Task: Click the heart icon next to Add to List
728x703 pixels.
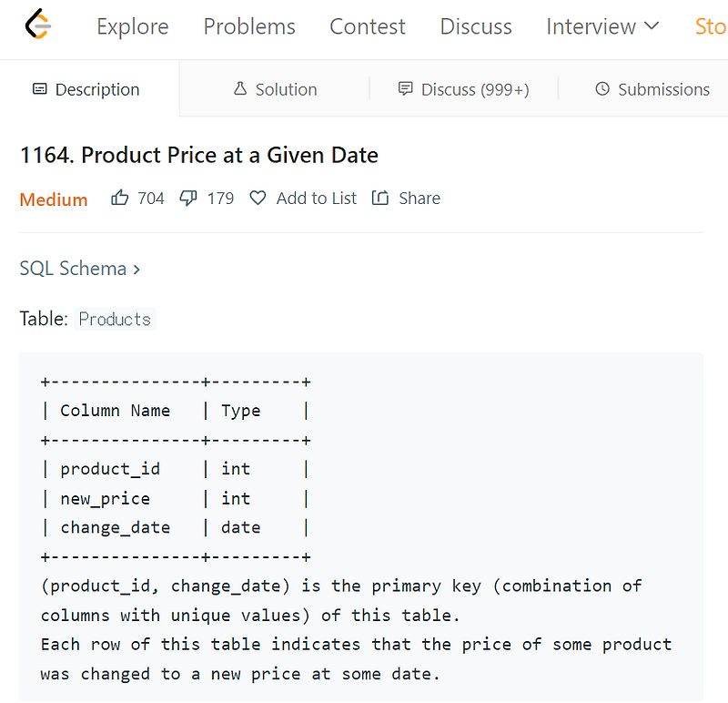Action: [x=257, y=198]
